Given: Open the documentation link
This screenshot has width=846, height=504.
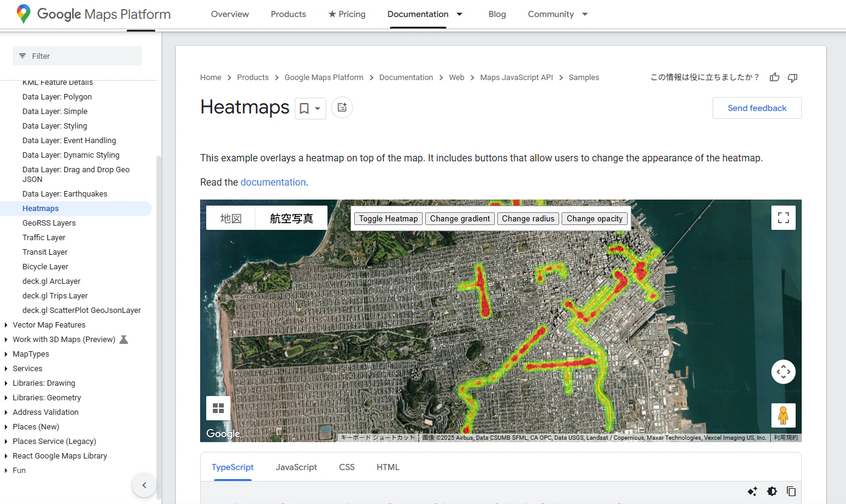Looking at the screenshot, I should (x=273, y=182).
